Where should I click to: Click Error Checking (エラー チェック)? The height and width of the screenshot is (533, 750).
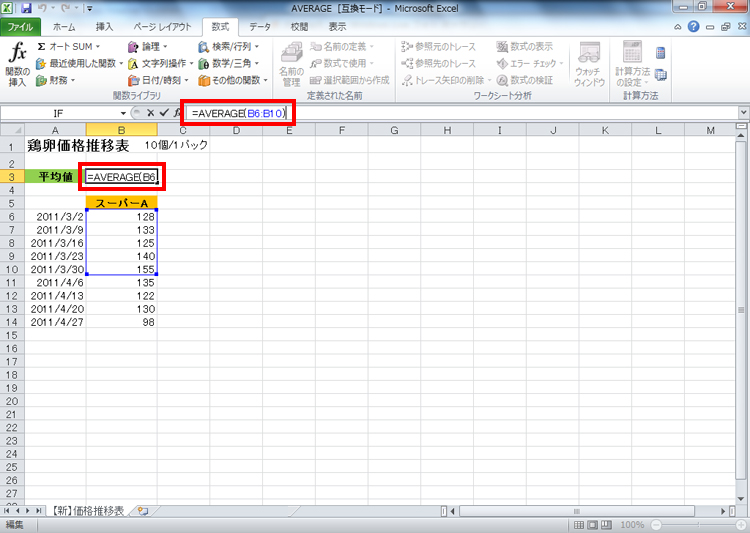pyautogui.click(x=530, y=63)
